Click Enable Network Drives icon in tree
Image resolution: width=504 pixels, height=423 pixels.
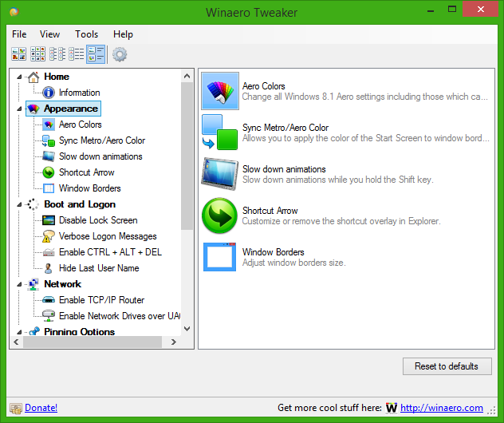[49, 316]
